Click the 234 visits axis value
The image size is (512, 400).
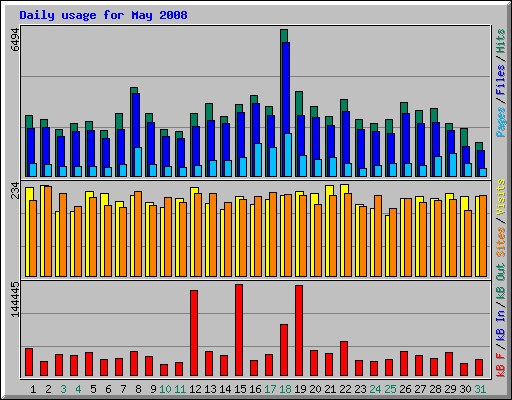(x=15, y=190)
